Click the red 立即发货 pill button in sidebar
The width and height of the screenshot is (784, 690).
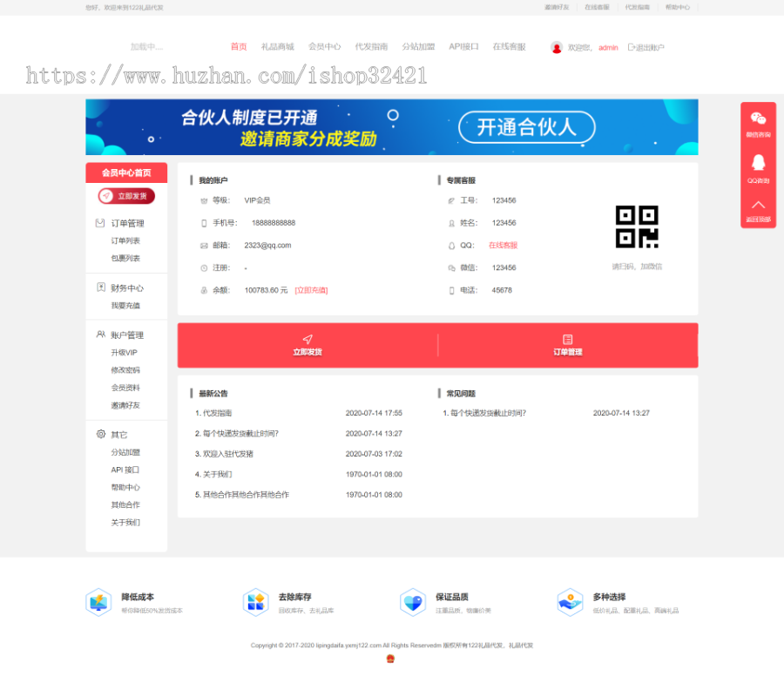(x=126, y=196)
